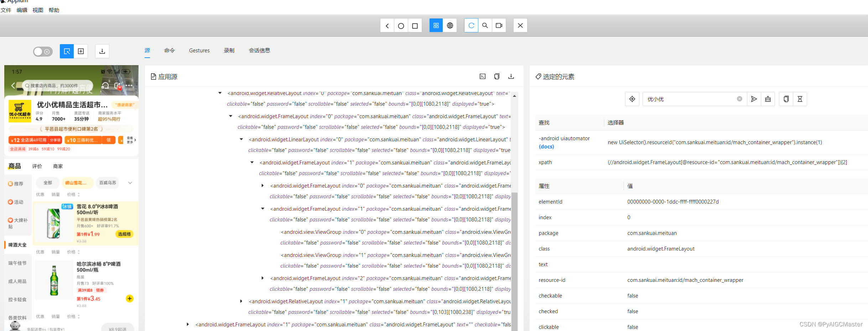Clear element with the eraser icon
Image resolution: width=868 pixels, height=331 pixels.
point(768,99)
